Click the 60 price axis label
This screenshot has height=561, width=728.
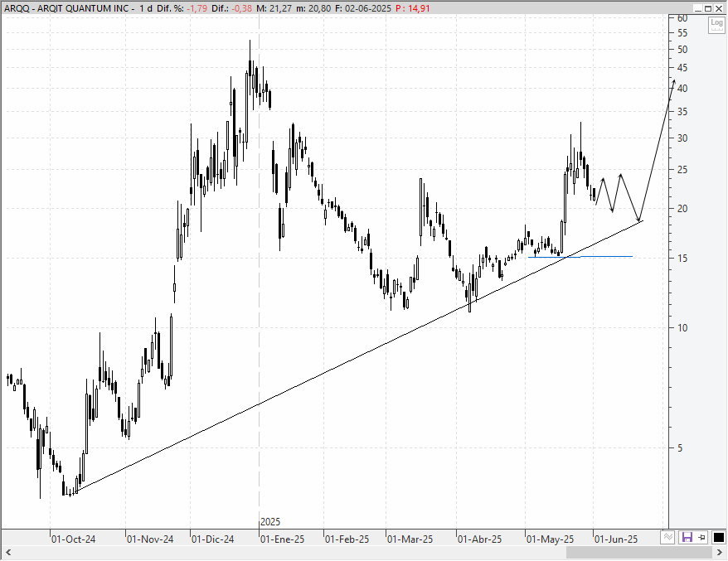tap(682, 18)
